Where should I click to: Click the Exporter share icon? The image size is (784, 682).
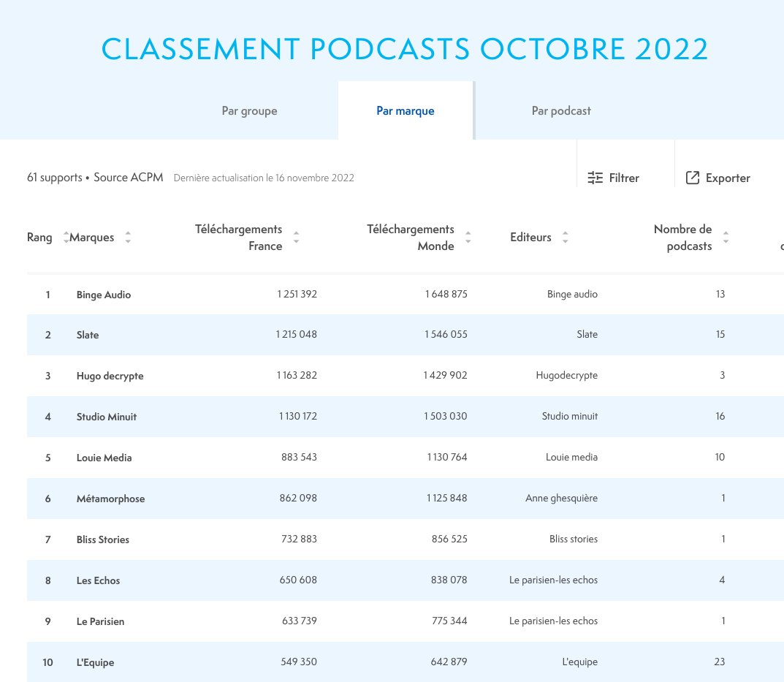(x=693, y=178)
